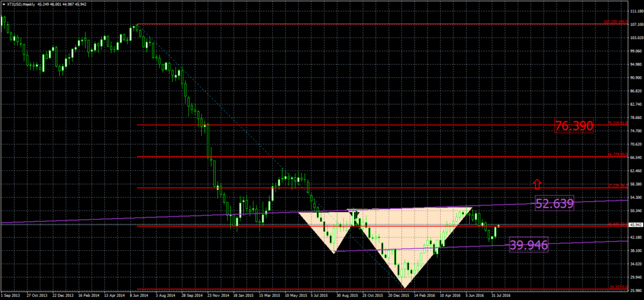This screenshot has height=300, width=644.
Task: Click the OHLC values in chart header
Action: (70, 3)
